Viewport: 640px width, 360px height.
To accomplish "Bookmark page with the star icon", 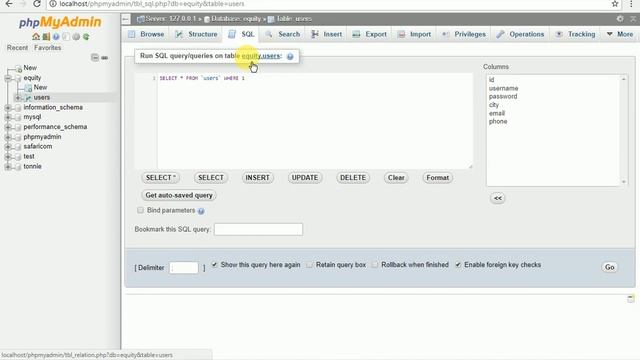I will (615, 4).
